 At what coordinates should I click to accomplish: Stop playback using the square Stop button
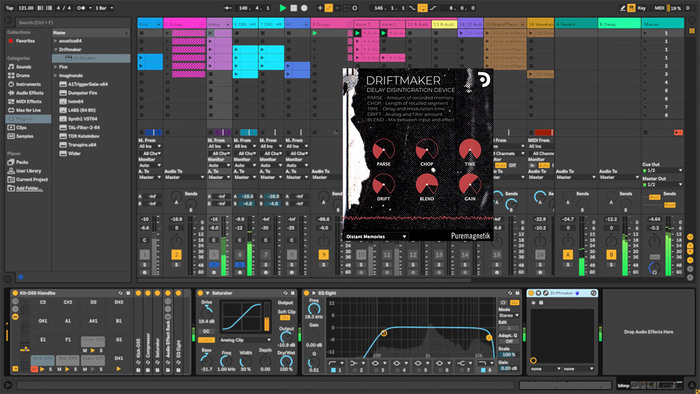click(294, 8)
